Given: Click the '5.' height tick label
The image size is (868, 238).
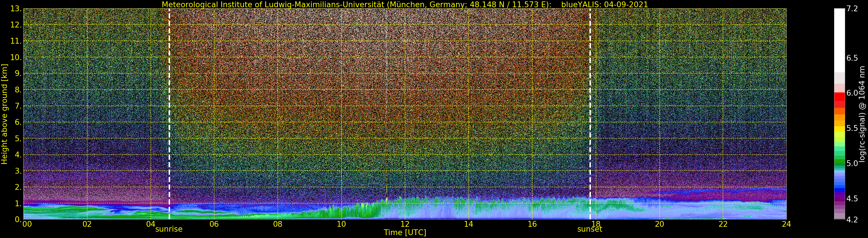Looking at the screenshot, I should (18, 139).
